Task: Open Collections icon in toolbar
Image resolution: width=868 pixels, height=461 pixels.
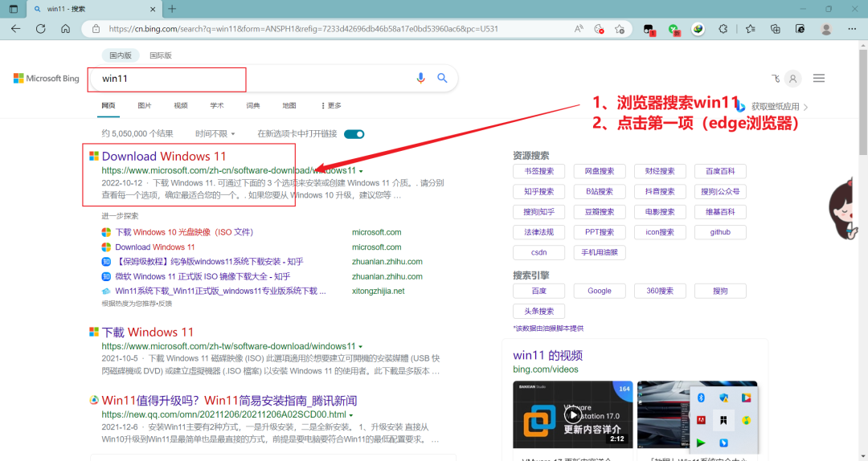Action: click(x=775, y=29)
